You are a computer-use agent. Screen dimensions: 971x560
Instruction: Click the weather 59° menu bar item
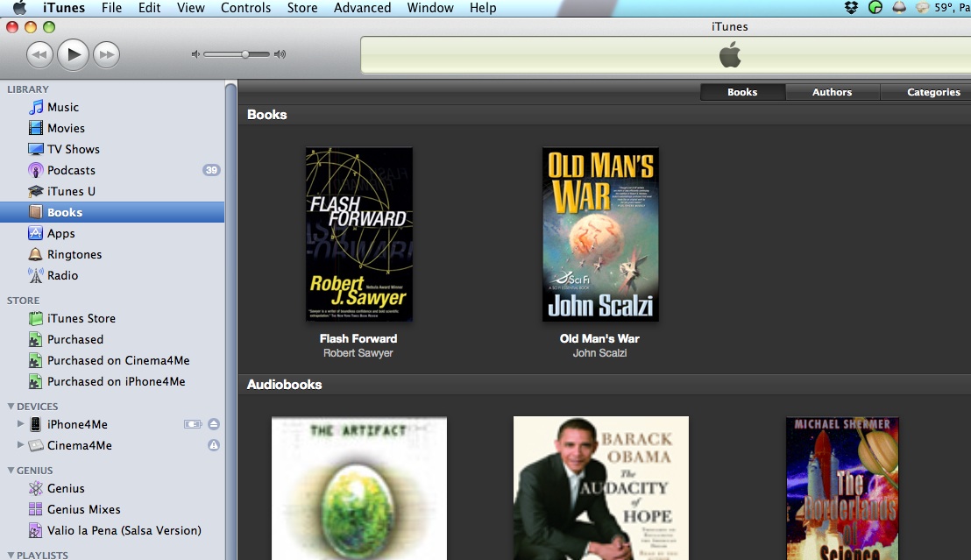tap(942, 7)
